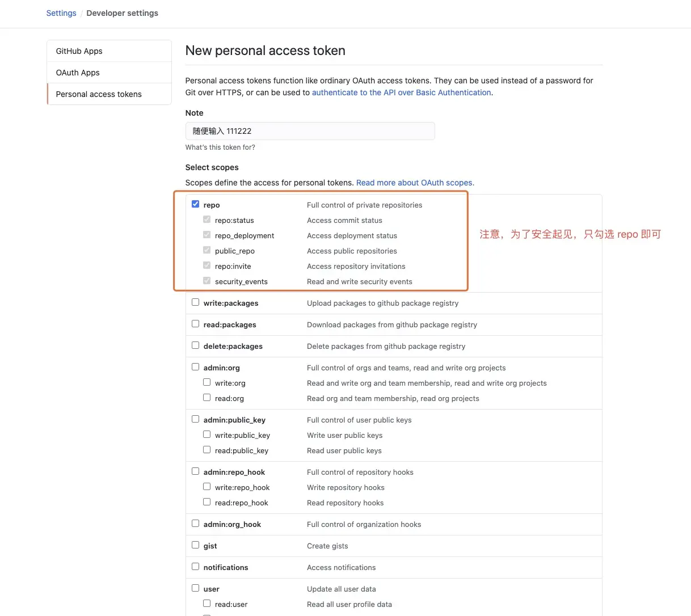Select the delete:packages scope checkbox
The height and width of the screenshot is (616, 691).
pyautogui.click(x=195, y=345)
